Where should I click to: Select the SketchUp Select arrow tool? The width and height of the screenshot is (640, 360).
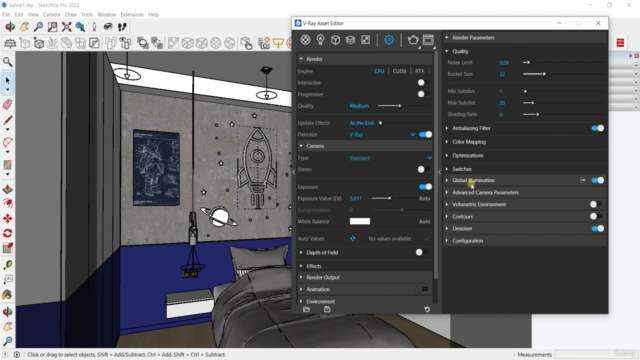[7, 80]
